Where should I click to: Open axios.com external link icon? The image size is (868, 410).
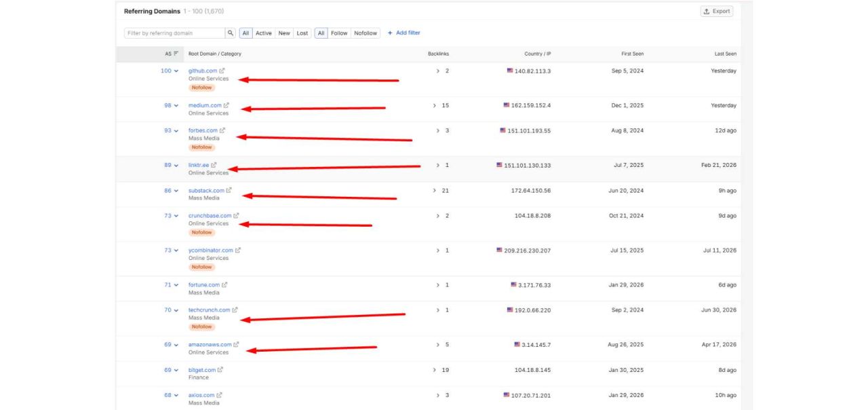click(x=219, y=395)
